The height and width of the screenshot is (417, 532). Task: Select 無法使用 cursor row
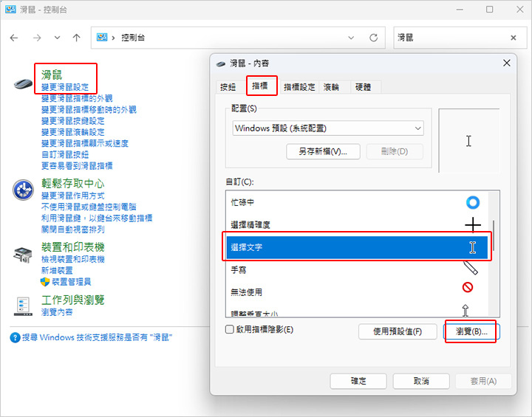pyautogui.click(x=357, y=292)
